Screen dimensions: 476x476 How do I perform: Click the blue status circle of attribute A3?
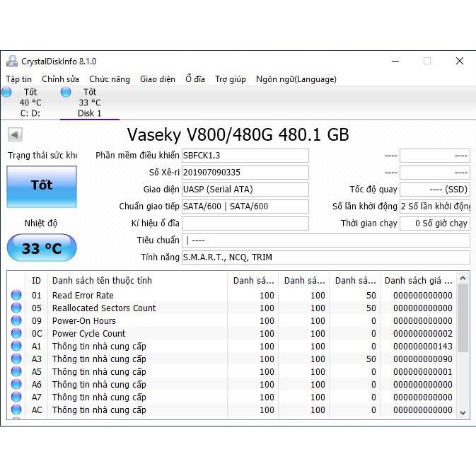pos(16,359)
